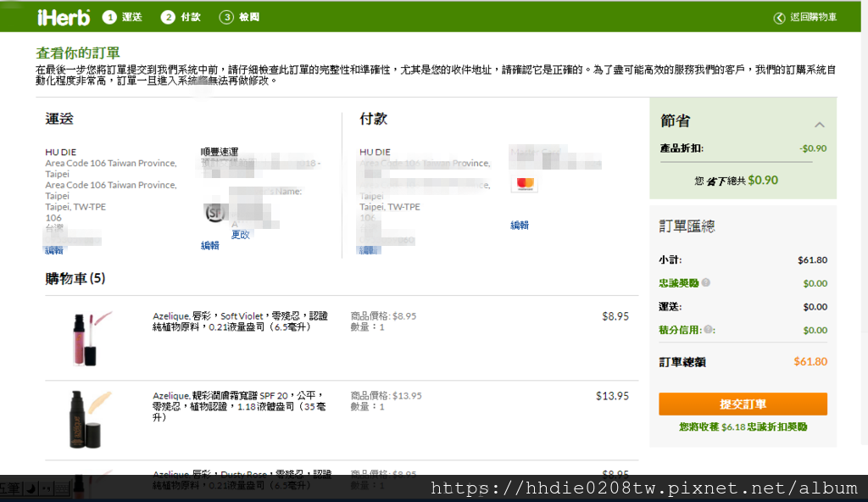Click the 小計 $61.80 value
868x502 pixels.
tap(813, 259)
